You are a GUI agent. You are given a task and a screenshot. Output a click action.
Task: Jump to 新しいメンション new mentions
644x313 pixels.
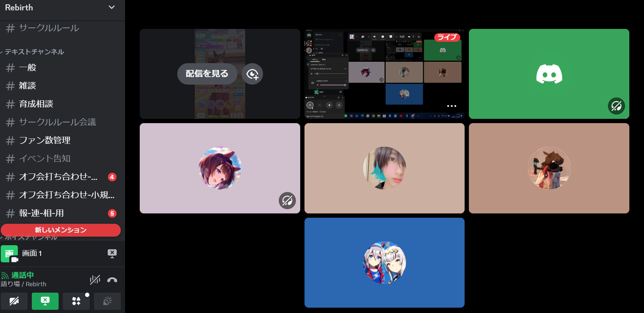(61, 230)
